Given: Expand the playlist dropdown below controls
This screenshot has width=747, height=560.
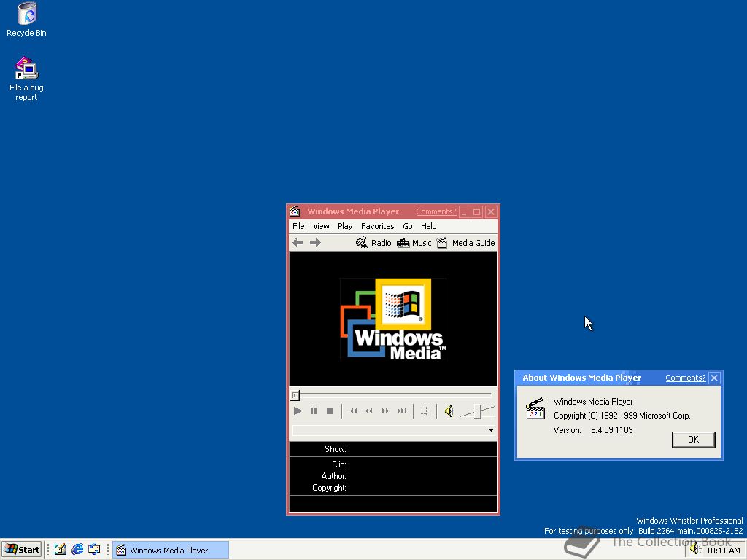Looking at the screenshot, I should pyautogui.click(x=491, y=430).
